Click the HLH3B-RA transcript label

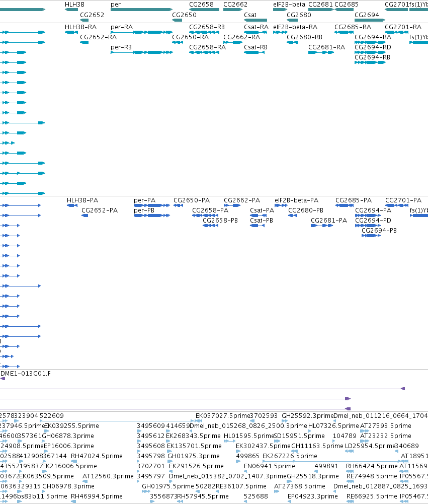80,27
